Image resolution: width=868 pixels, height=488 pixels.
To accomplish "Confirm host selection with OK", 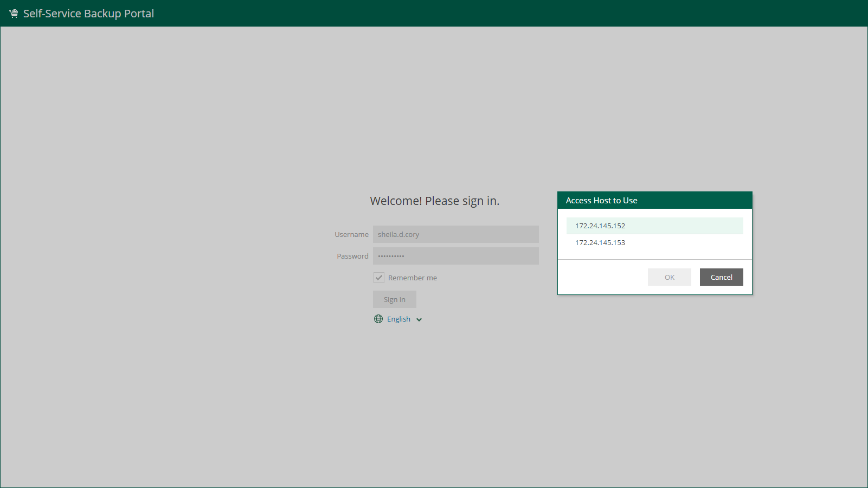I will tap(670, 277).
